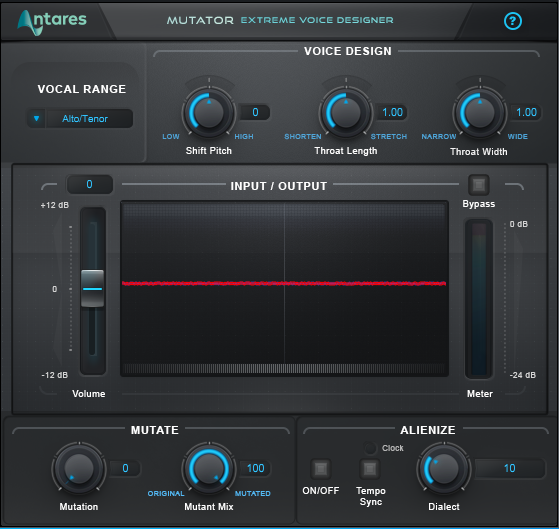Click the Dialect knob
The image size is (559, 529).
tap(444, 468)
